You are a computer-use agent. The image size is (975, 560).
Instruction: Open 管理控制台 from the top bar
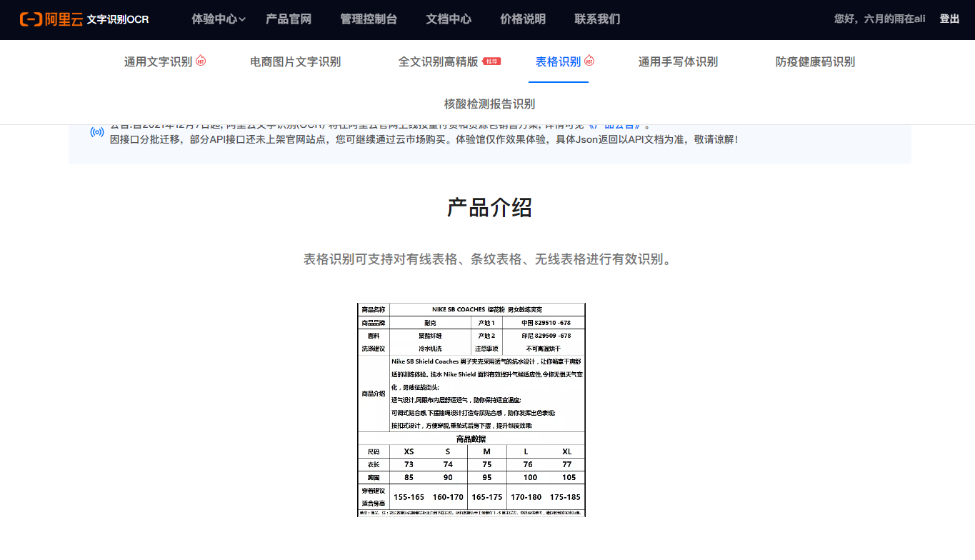[369, 19]
